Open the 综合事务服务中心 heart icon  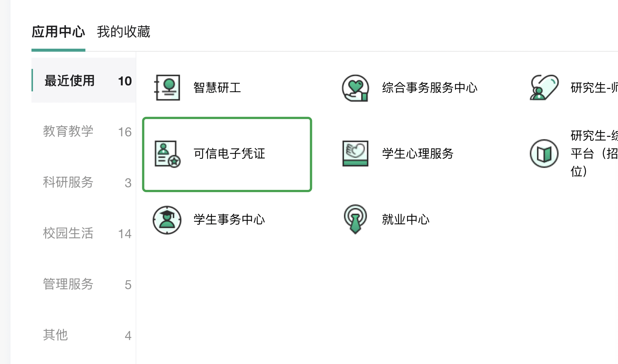pyautogui.click(x=355, y=88)
